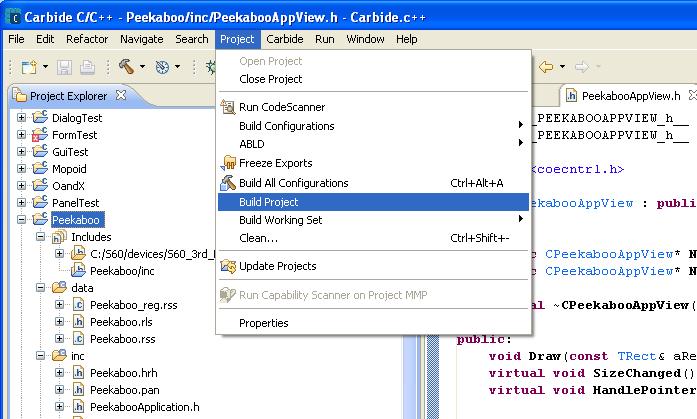This screenshot has height=419, width=697.
Task: Expand the PanelTest project node
Action: pyautogui.click(x=21, y=202)
